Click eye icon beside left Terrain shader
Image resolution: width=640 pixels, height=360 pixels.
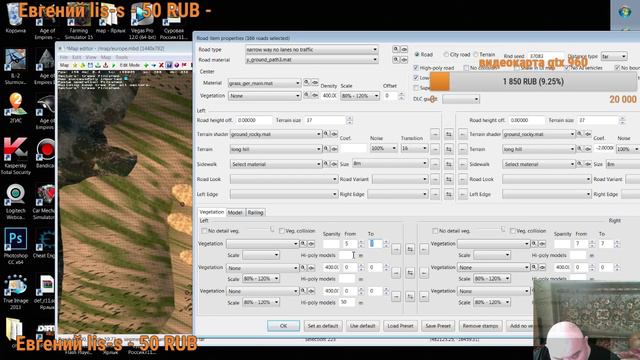click(334, 134)
